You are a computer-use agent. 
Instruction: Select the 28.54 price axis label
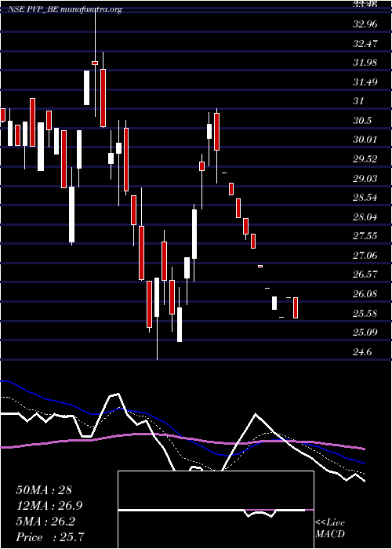[365, 198]
